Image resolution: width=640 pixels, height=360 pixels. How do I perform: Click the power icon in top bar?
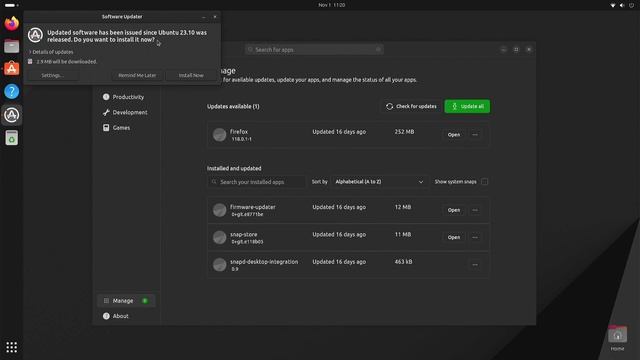tap(631, 5)
